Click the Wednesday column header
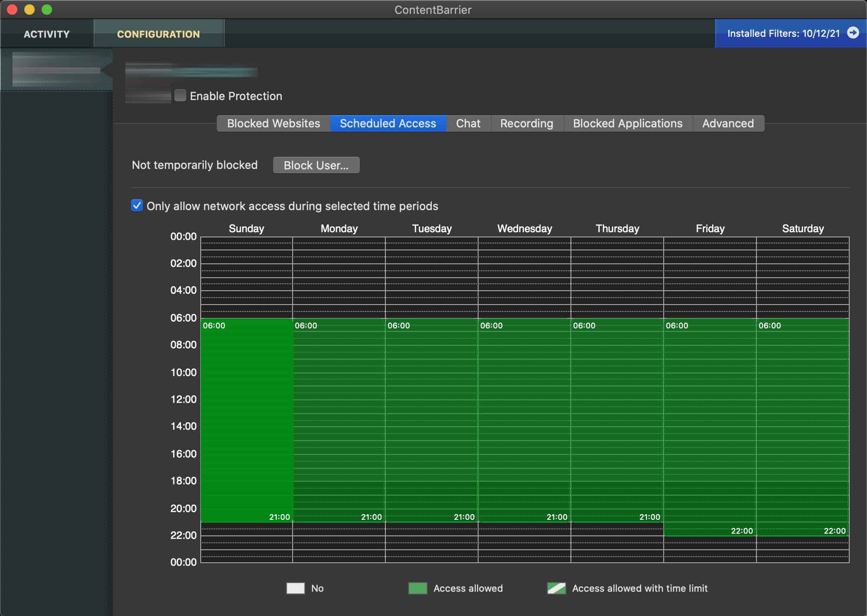The height and width of the screenshot is (616, 867). click(x=525, y=228)
